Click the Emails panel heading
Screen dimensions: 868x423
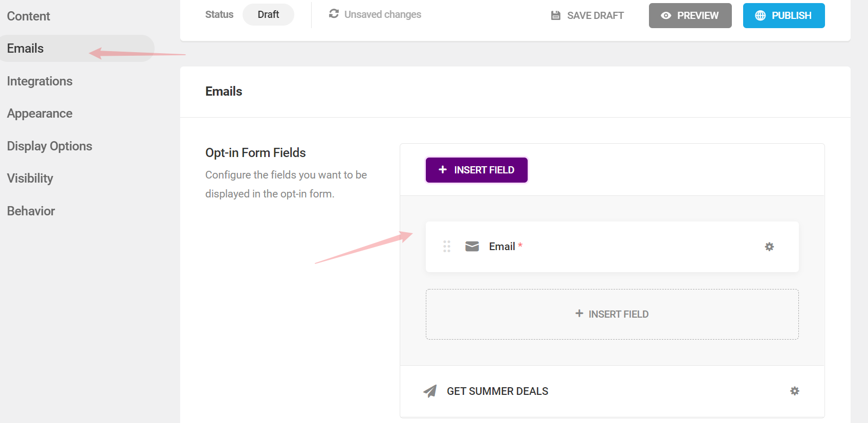224,92
